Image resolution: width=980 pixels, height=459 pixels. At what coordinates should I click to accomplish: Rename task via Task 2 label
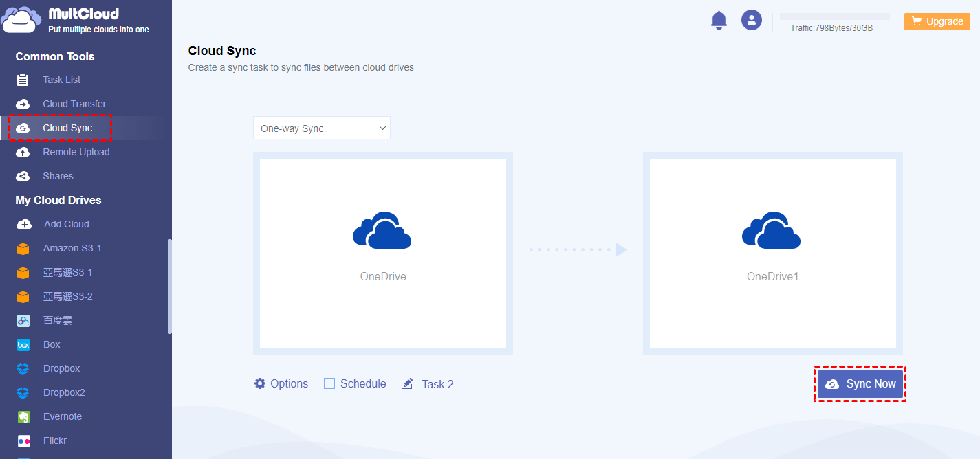pos(437,384)
